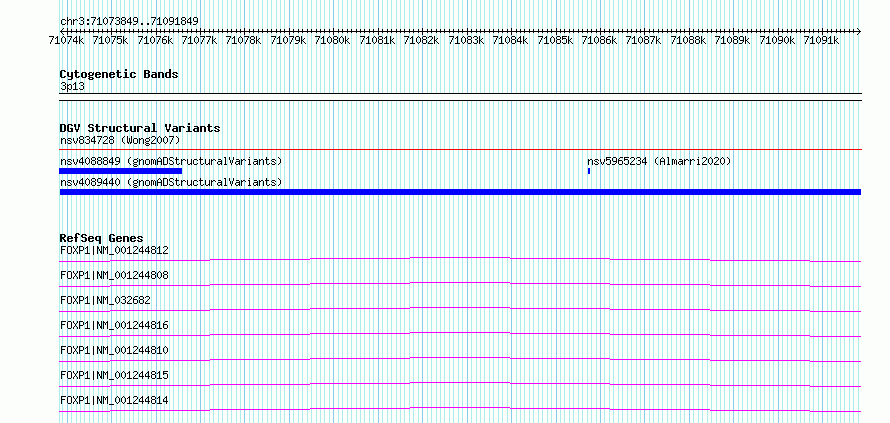Open variant nsv4088849 gnomAD label
This screenshot has height=423, width=890.
[171, 161]
